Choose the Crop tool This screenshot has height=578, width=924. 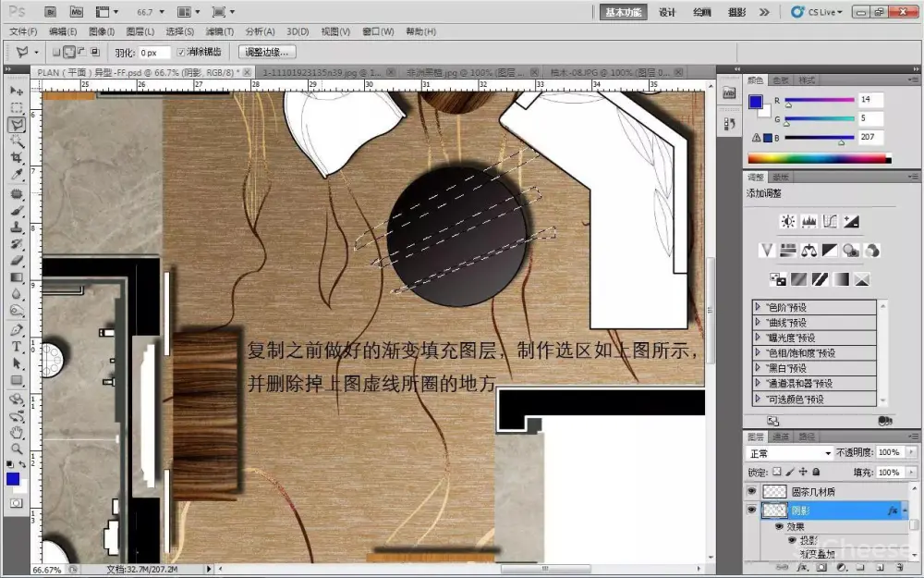pyautogui.click(x=17, y=158)
